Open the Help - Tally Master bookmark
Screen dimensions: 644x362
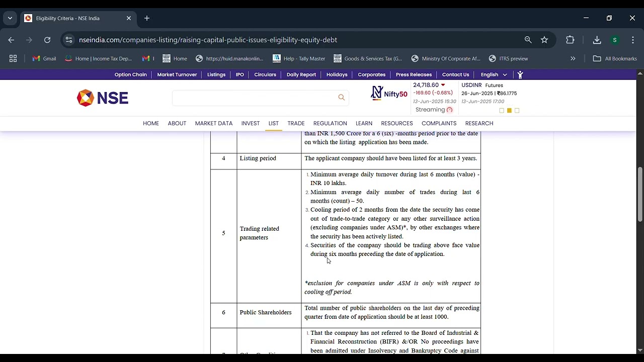tap(299, 58)
